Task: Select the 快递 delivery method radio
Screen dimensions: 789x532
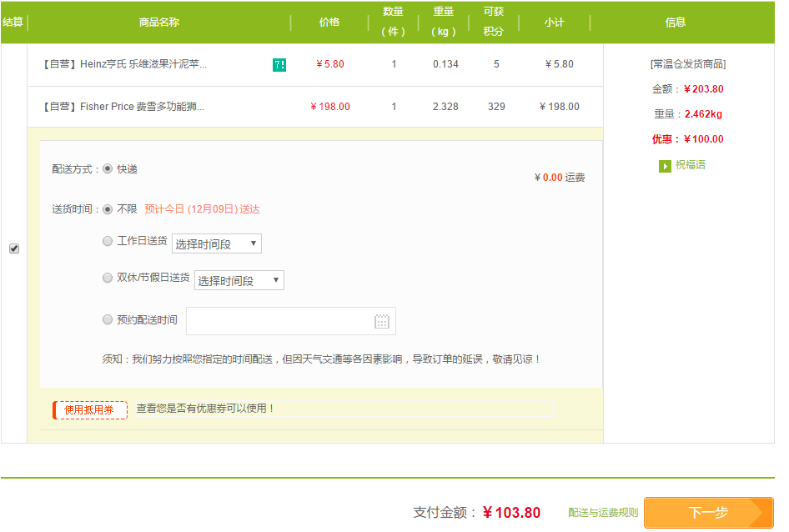Action: (108, 168)
